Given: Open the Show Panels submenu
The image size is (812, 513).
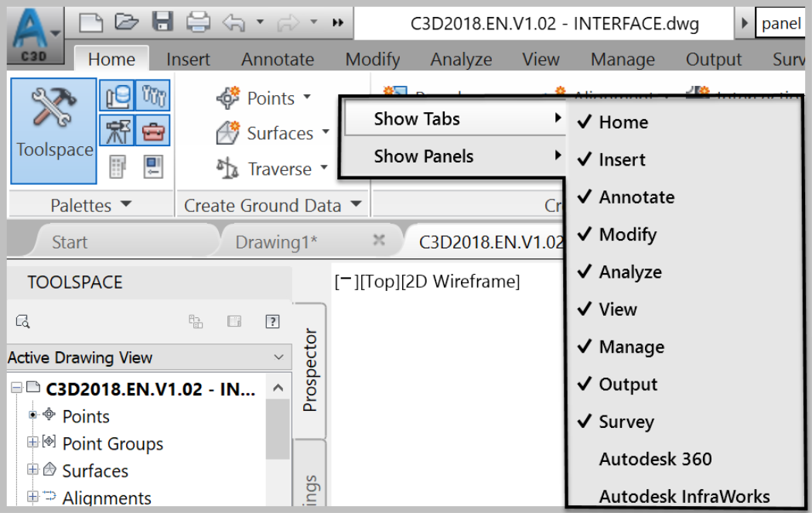Looking at the screenshot, I should pyautogui.click(x=454, y=156).
